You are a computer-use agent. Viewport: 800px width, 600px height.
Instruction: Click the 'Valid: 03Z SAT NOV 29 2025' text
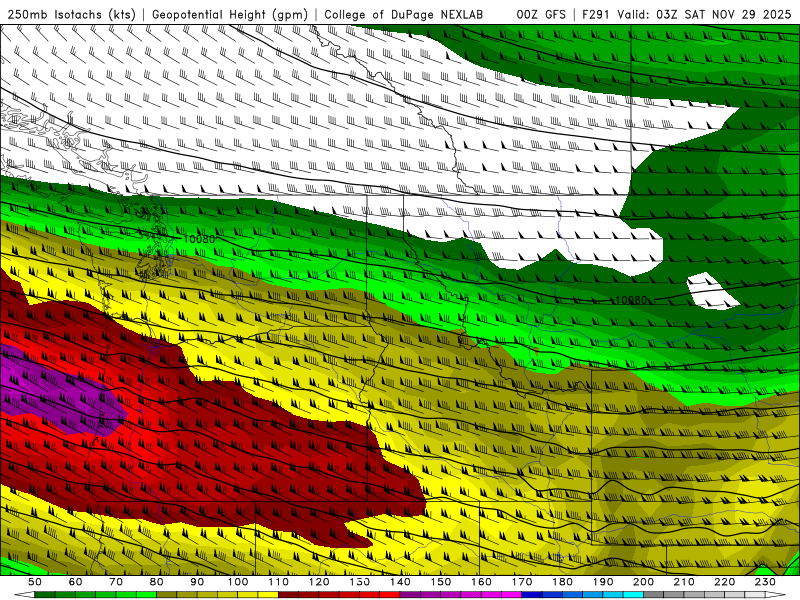pyautogui.click(x=704, y=14)
